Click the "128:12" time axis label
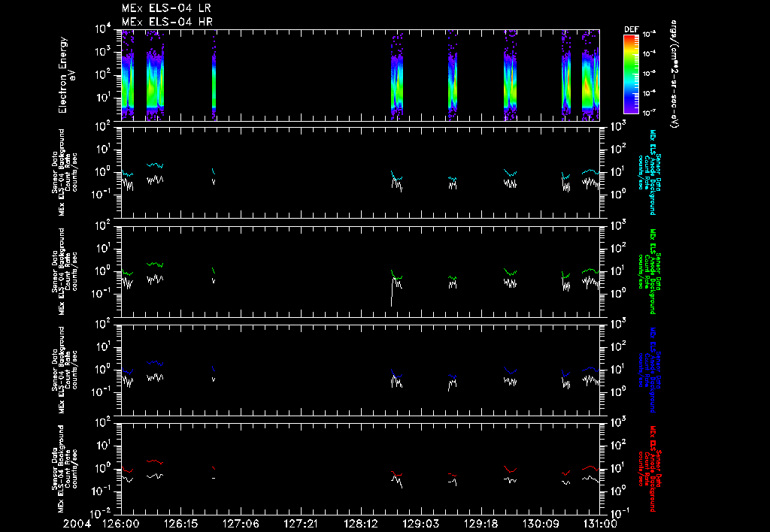 [360, 524]
